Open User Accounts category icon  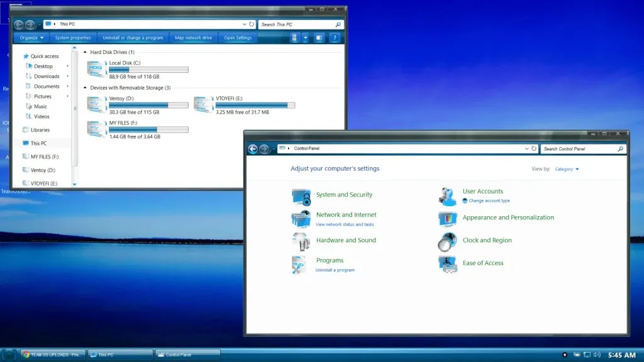tap(447, 196)
